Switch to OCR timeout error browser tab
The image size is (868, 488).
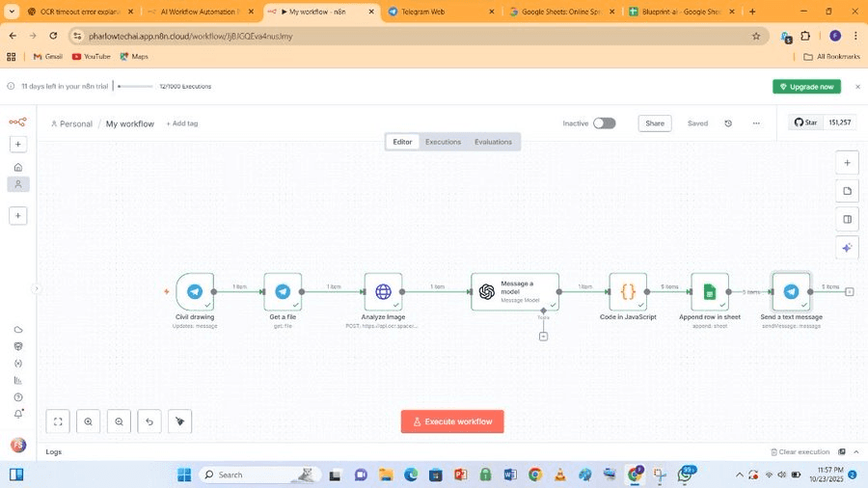pos(80,11)
